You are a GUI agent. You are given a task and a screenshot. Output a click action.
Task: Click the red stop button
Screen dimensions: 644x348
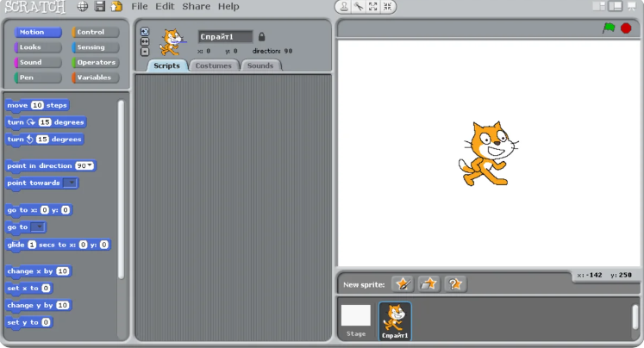coord(626,28)
